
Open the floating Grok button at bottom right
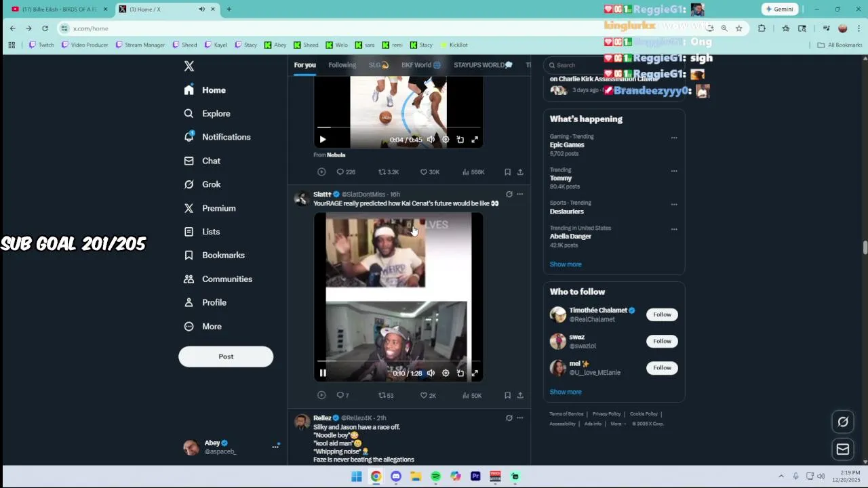pos(843,422)
